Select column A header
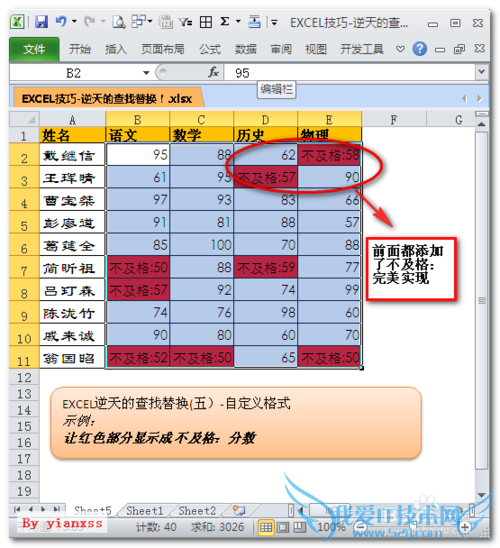This screenshot has width=500, height=548. [72, 120]
